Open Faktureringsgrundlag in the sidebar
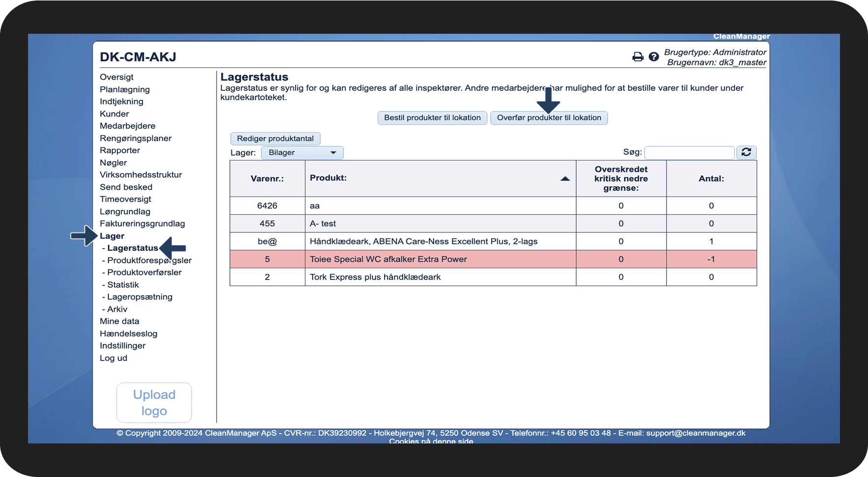The image size is (868, 477). (142, 224)
